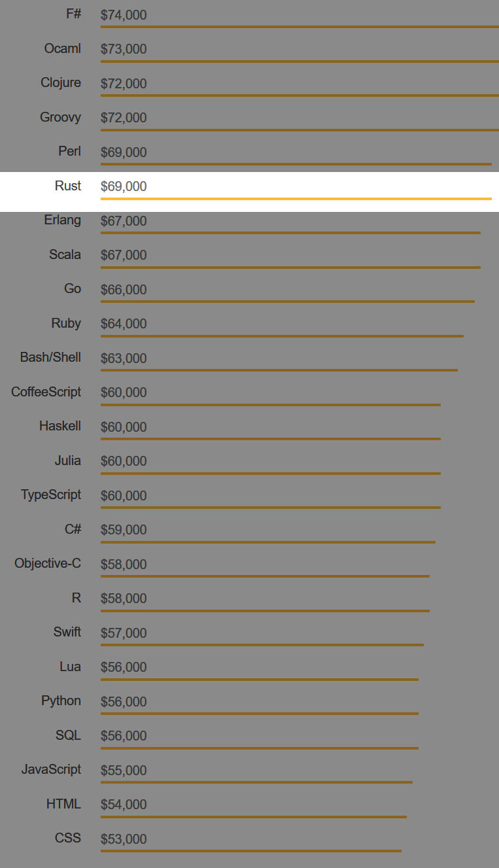Select the Ocaml row label
499x868 pixels.
click(63, 48)
